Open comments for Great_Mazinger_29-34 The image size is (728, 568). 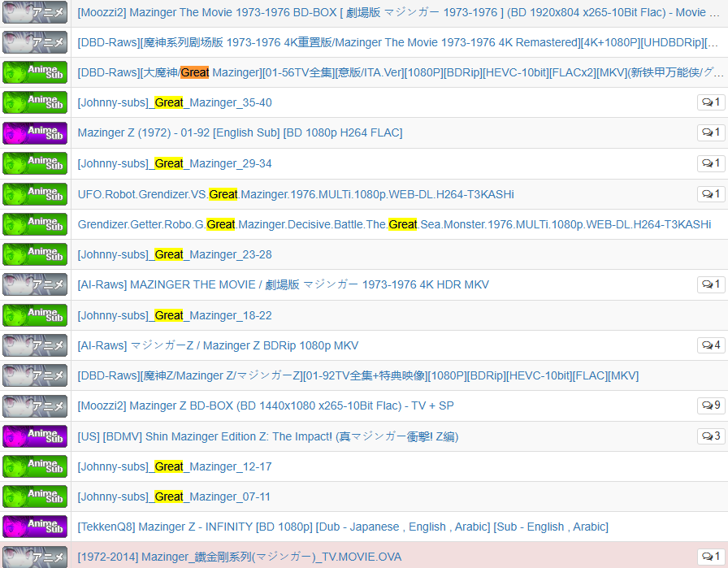711,163
